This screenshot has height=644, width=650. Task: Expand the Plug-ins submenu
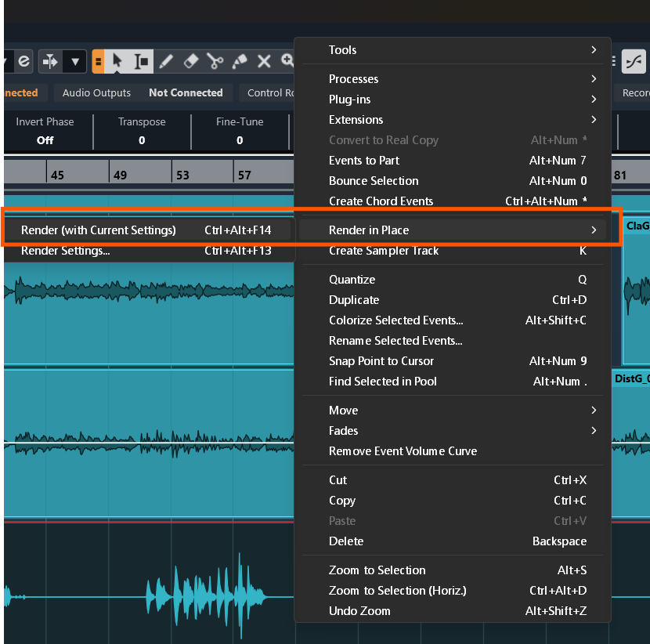pyautogui.click(x=453, y=99)
